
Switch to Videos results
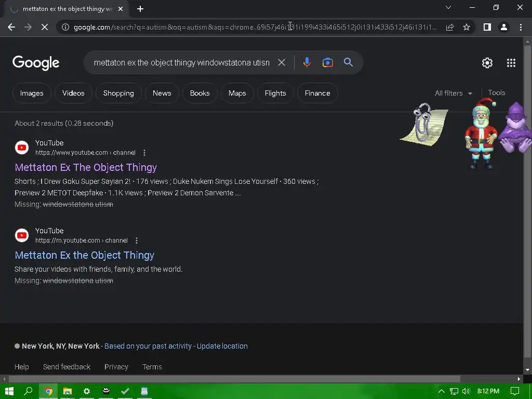[73, 94]
